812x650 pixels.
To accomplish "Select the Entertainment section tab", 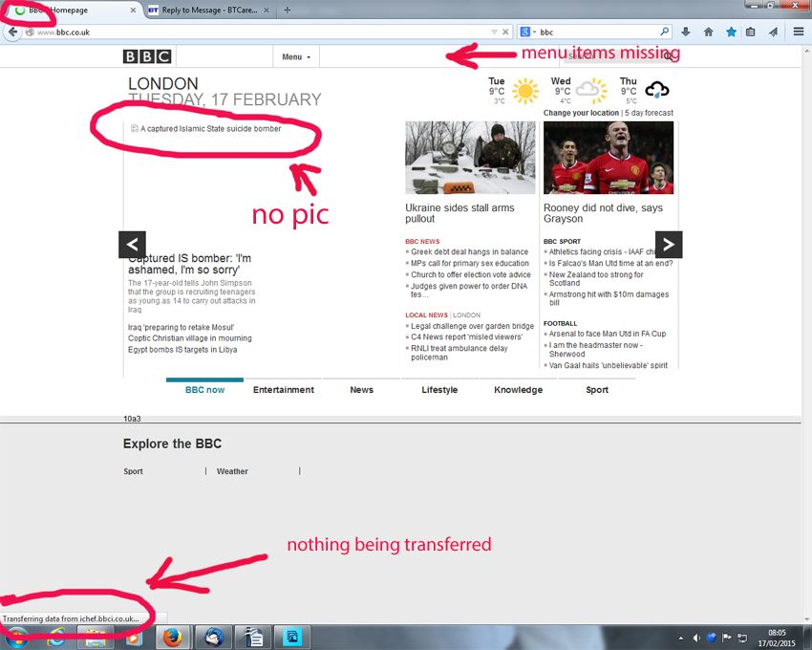I will click(x=283, y=390).
